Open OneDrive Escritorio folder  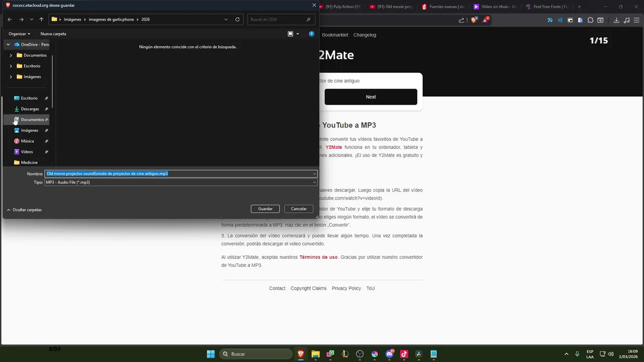tap(28, 66)
